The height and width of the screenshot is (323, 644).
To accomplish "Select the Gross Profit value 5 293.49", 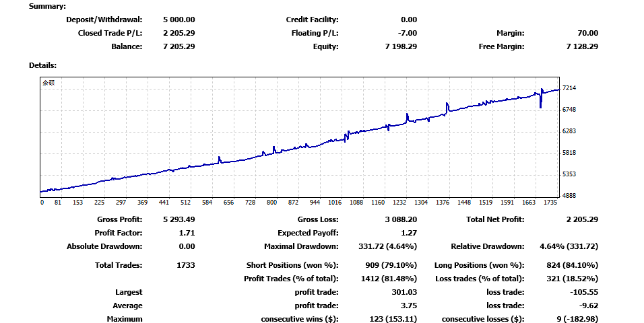I will tap(179, 219).
